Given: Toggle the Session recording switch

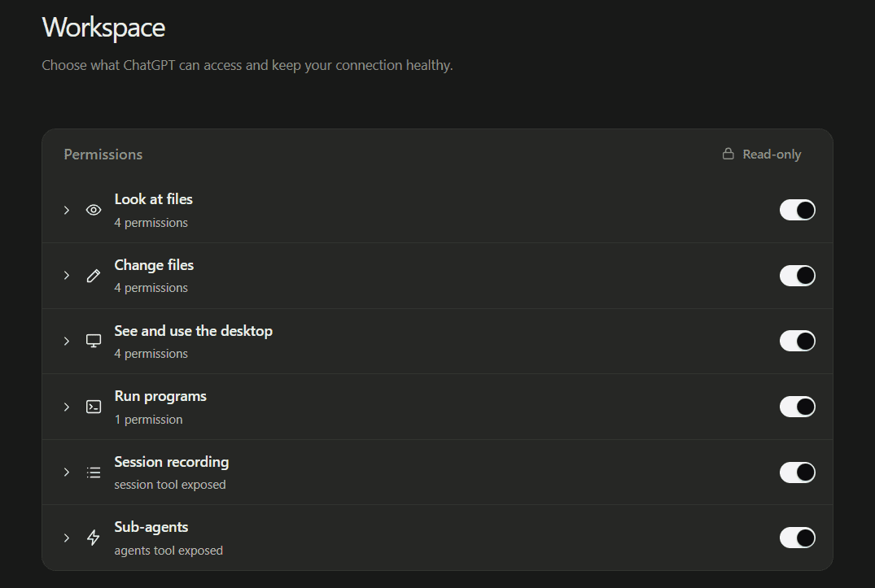Looking at the screenshot, I should click(798, 473).
